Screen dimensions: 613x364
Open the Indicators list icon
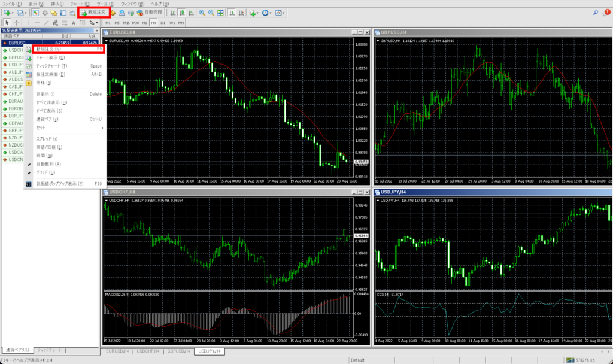[x=253, y=13]
